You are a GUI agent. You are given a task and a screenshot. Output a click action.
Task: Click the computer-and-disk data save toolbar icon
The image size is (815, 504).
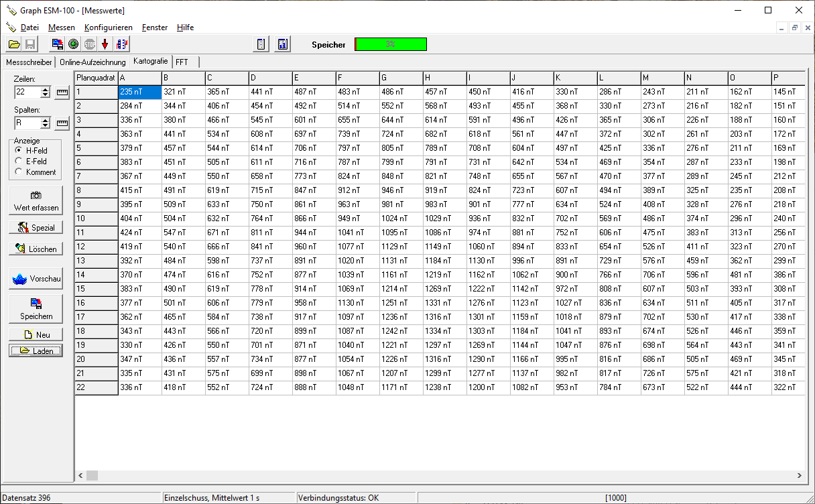[58, 44]
